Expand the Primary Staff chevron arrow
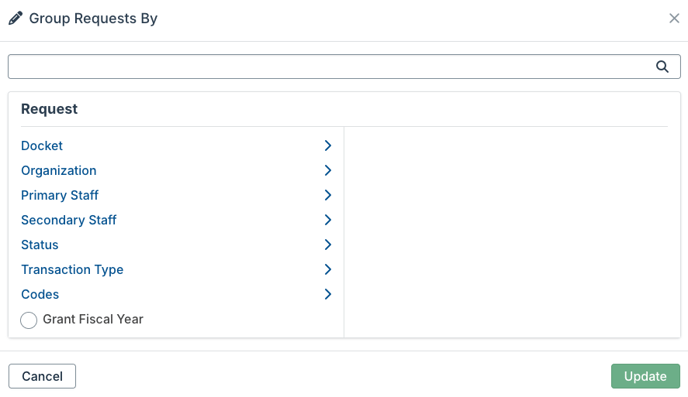The height and width of the screenshot is (397, 688). tap(328, 195)
